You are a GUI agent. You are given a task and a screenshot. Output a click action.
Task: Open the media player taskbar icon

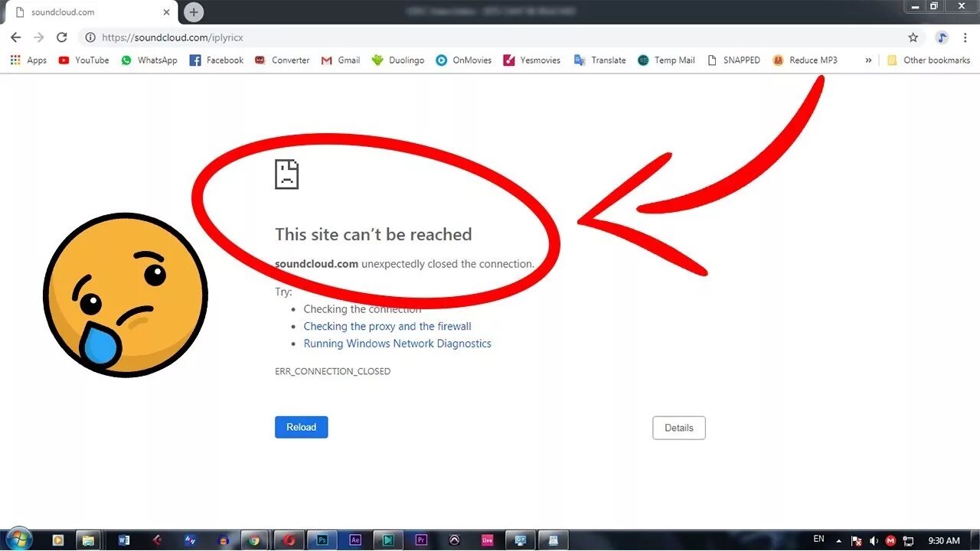click(x=58, y=540)
